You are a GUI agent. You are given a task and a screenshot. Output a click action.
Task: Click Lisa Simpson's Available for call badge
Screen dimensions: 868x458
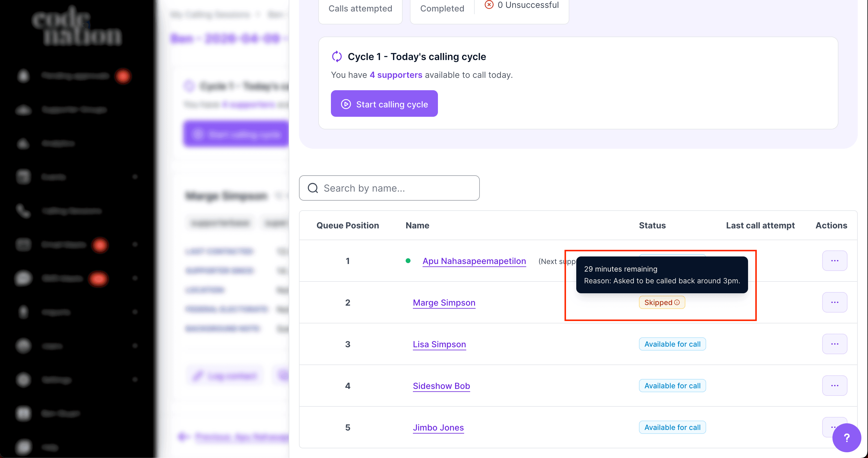click(x=672, y=344)
